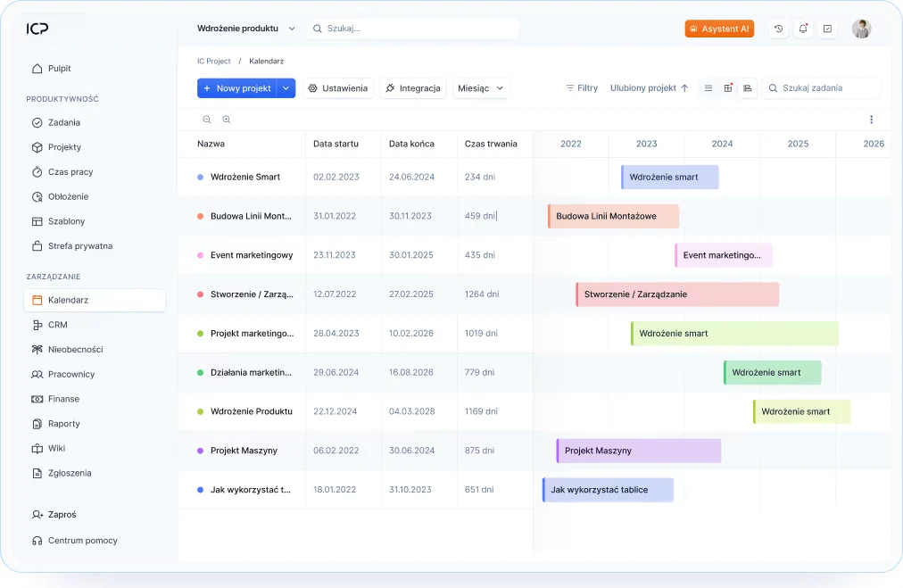Image resolution: width=903 pixels, height=588 pixels.
Task: Click the Stworzenie / Zarządzanie timeline bar
Action: tap(677, 294)
